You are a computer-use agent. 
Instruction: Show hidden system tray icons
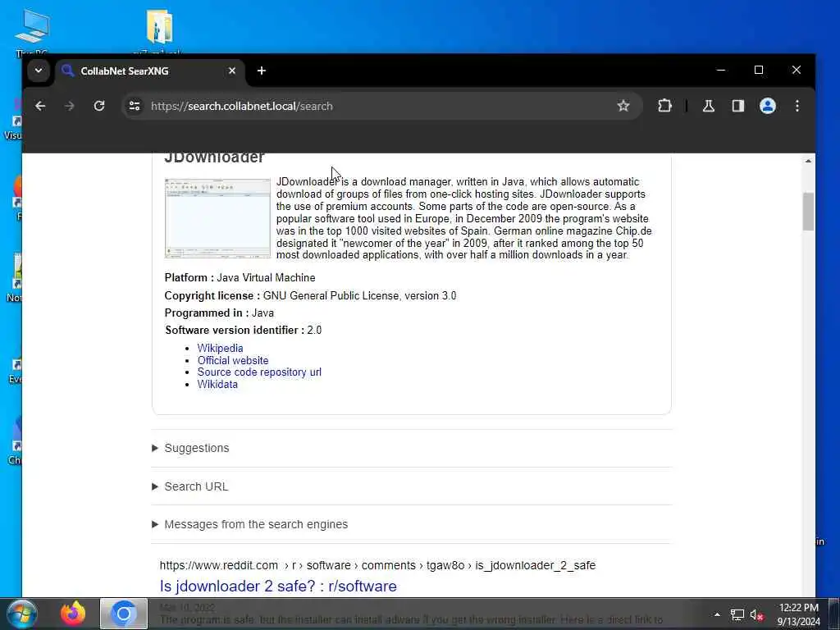coord(717,614)
